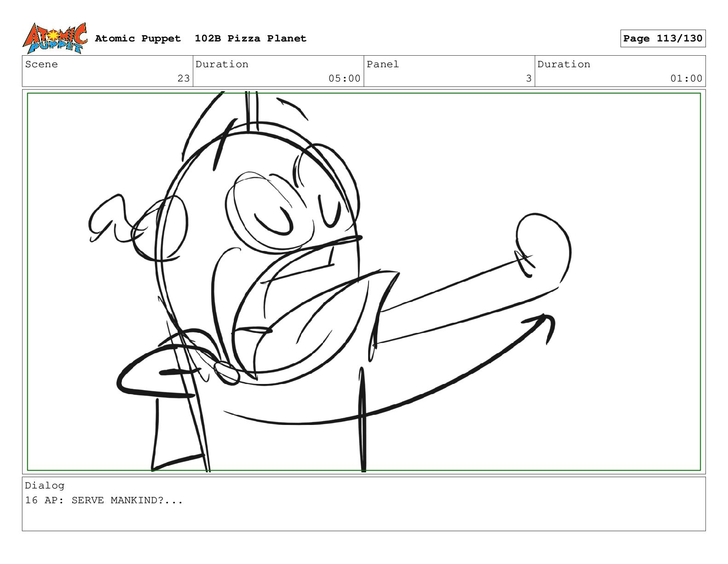Select the panel duration value '01:00'

pyautogui.click(x=686, y=78)
